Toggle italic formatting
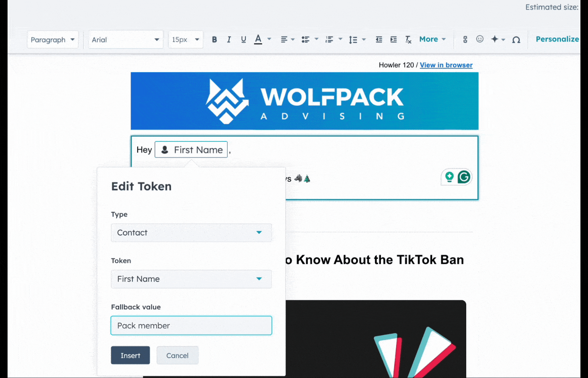Screen dimensions: 588x378 229,39
